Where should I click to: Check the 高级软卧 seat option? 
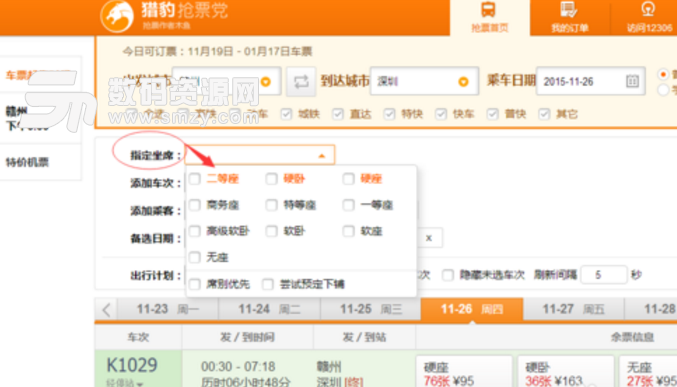click(x=195, y=231)
